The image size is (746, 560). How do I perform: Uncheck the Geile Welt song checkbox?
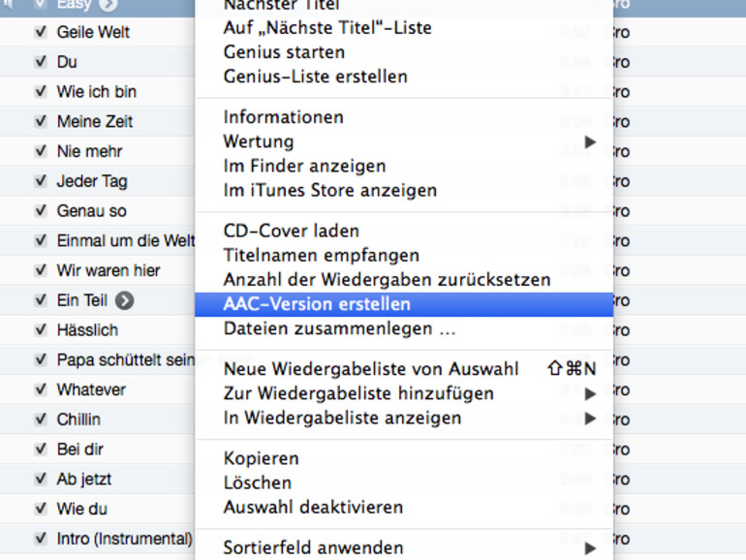pos(41,32)
